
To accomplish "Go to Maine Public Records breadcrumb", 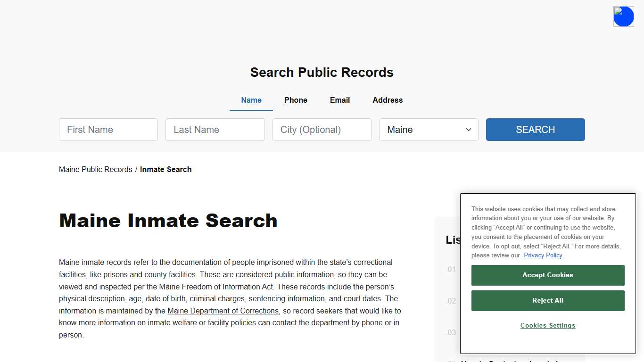I will (96, 169).
